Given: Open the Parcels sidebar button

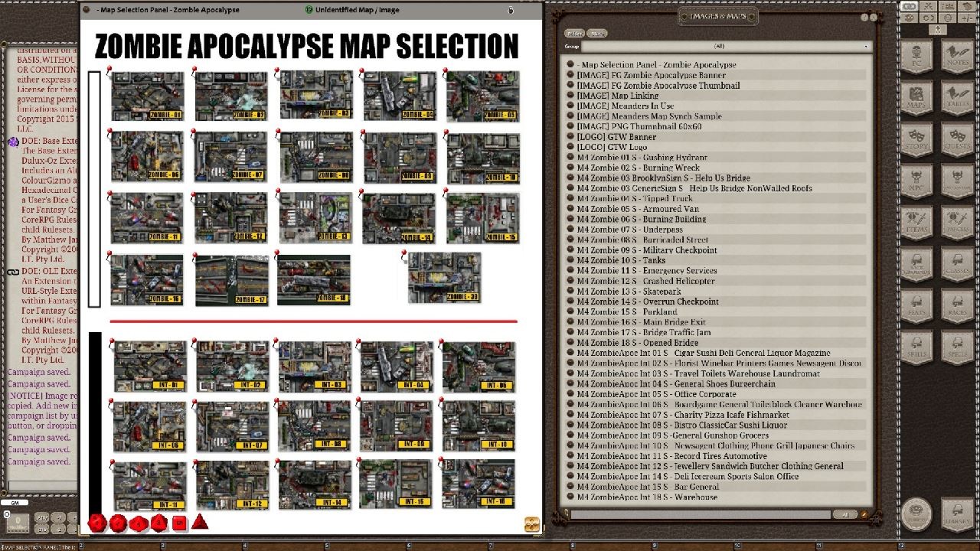Looking at the screenshot, I should [957, 221].
